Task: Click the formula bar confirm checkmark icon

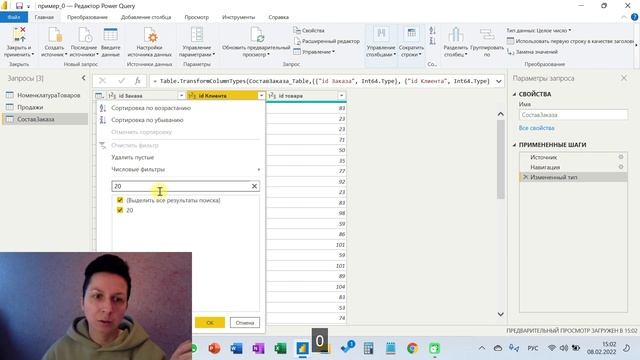Action: [x=121, y=81]
